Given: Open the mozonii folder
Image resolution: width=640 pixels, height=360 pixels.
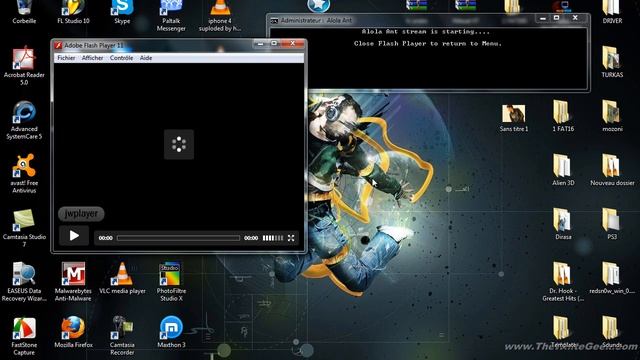Looking at the screenshot, I should (612, 116).
